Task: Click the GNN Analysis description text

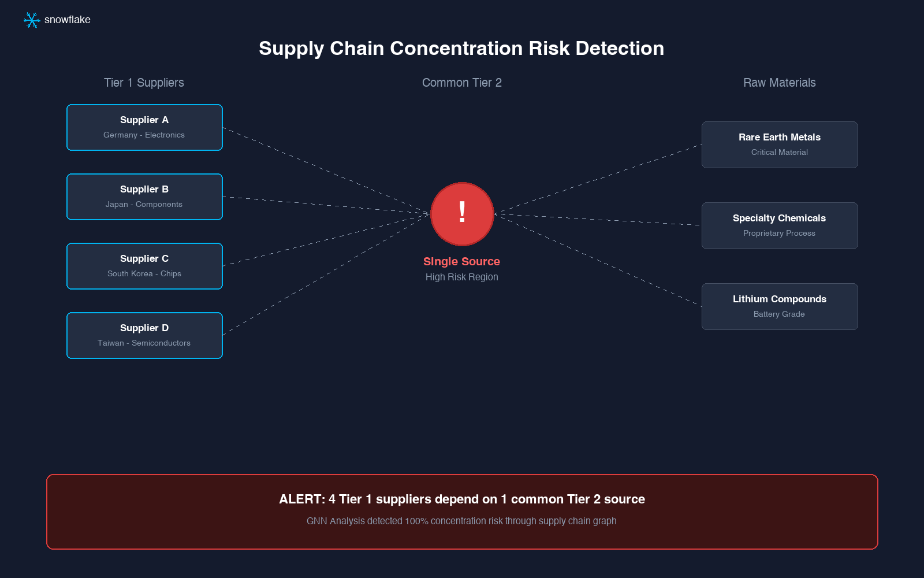Action: pyautogui.click(x=461, y=521)
